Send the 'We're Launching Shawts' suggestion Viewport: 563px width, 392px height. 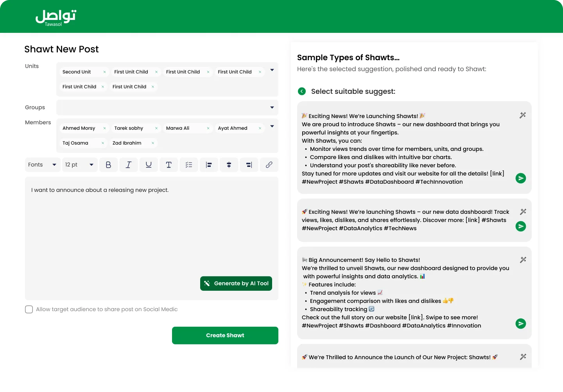(521, 178)
